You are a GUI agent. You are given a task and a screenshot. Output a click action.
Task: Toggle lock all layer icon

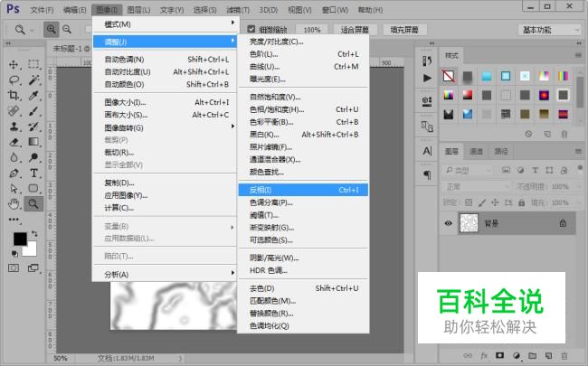pos(521,202)
